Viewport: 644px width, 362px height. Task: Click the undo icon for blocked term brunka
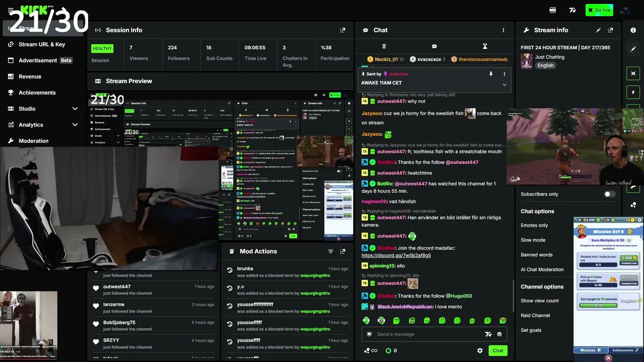230,270
